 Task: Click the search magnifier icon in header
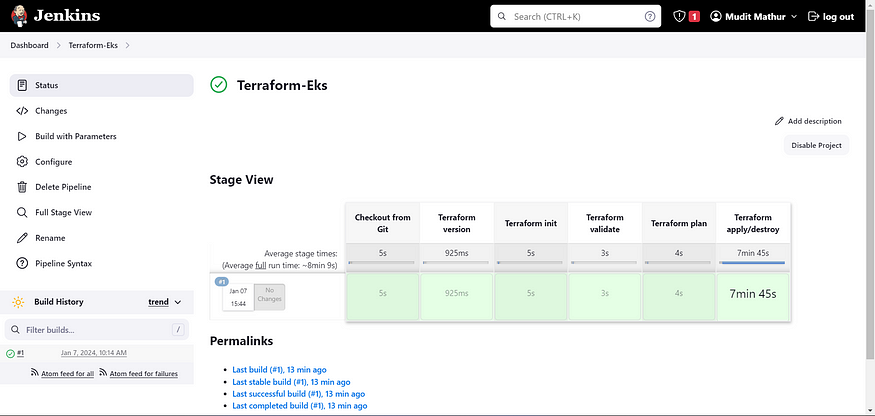[x=502, y=17]
